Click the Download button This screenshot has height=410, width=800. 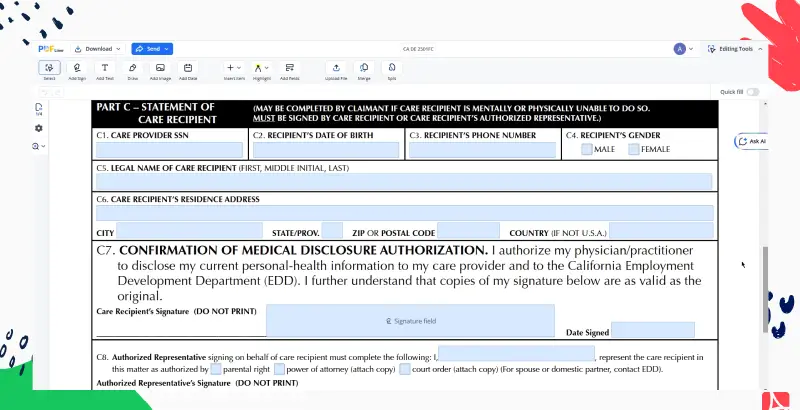pyautogui.click(x=97, y=49)
